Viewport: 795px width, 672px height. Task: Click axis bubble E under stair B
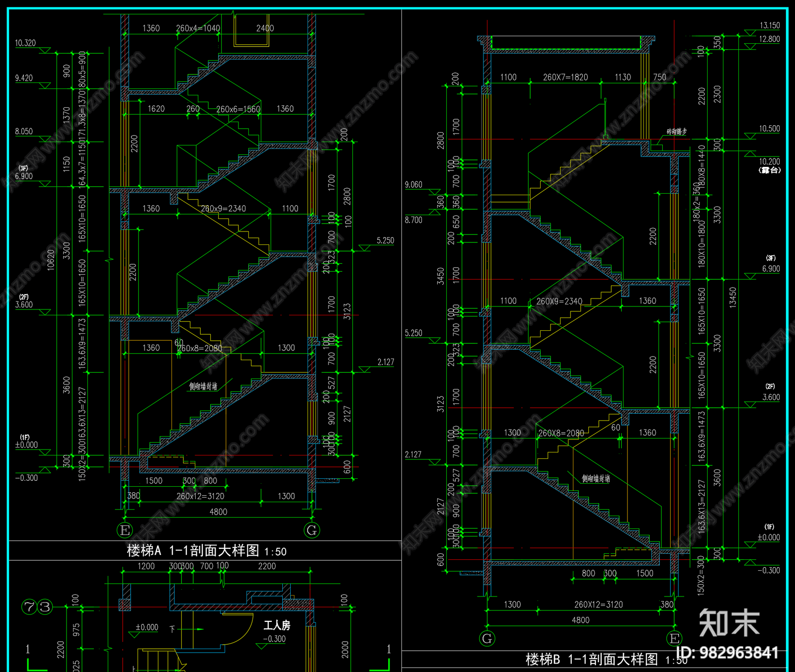674,638
